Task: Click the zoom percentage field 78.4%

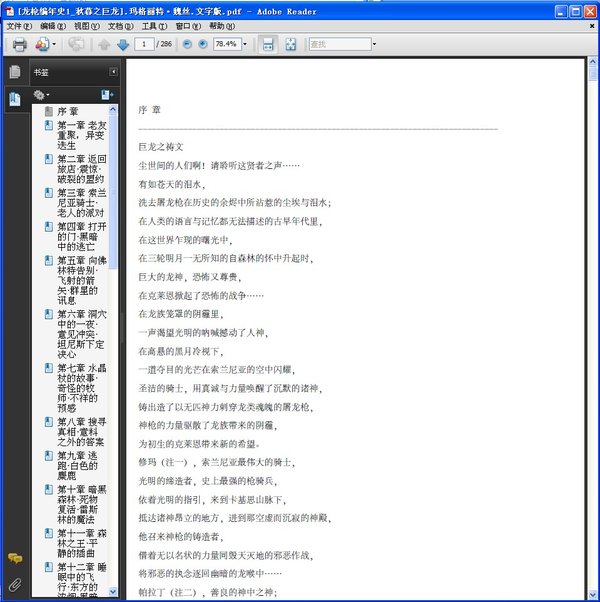Action: [227, 44]
